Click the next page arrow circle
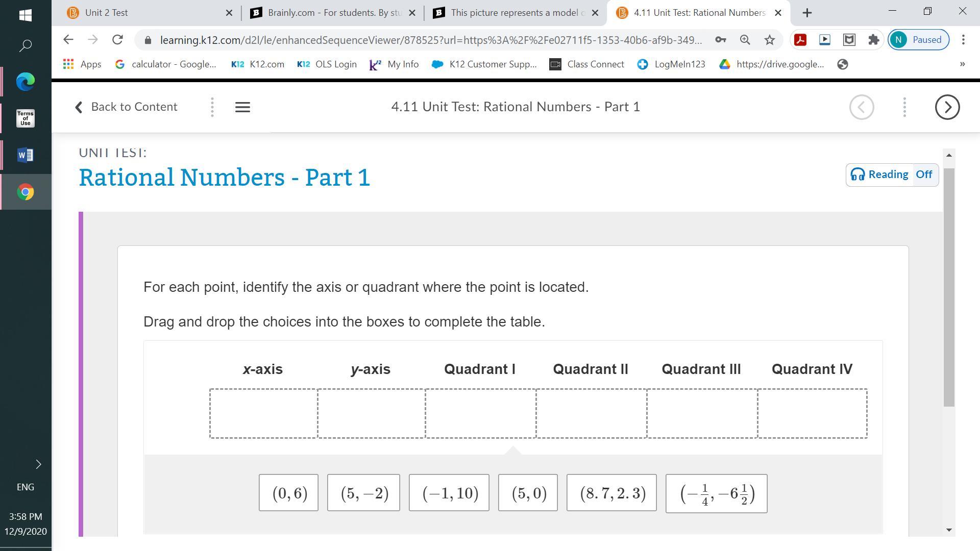Viewport: 980px width, 551px height. click(x=947, y=107)
